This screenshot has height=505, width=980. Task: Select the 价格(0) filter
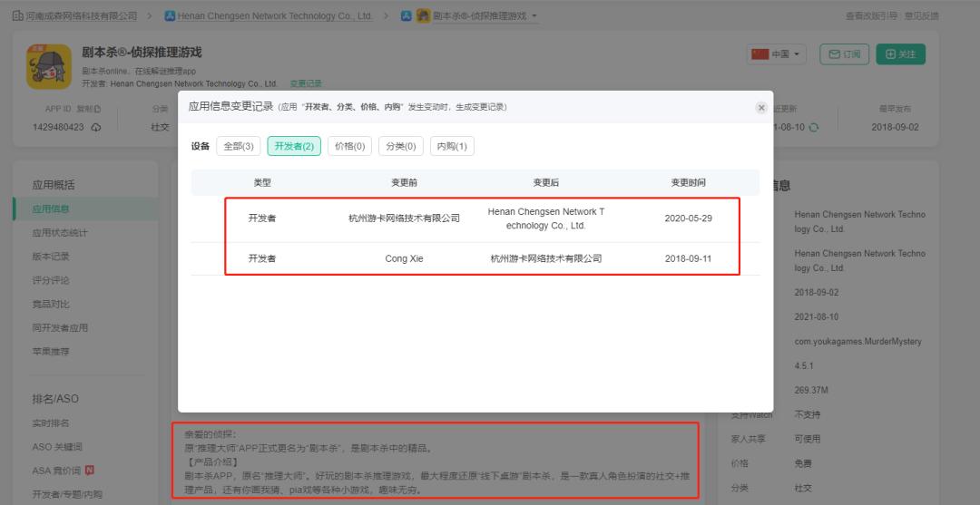(349, 146)
